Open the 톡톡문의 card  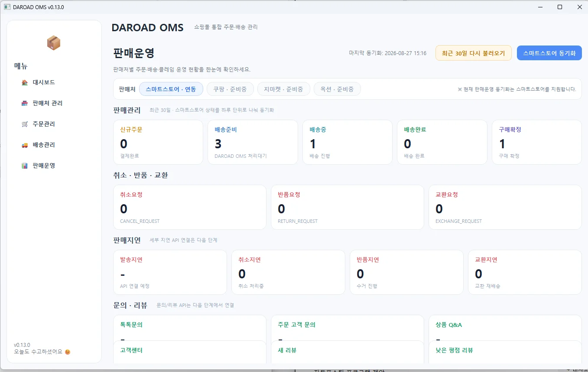pos(190,328)
